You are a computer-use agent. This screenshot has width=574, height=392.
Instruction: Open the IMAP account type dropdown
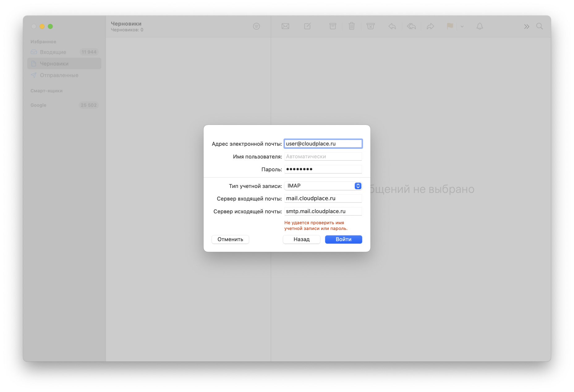tap(323, 186)
